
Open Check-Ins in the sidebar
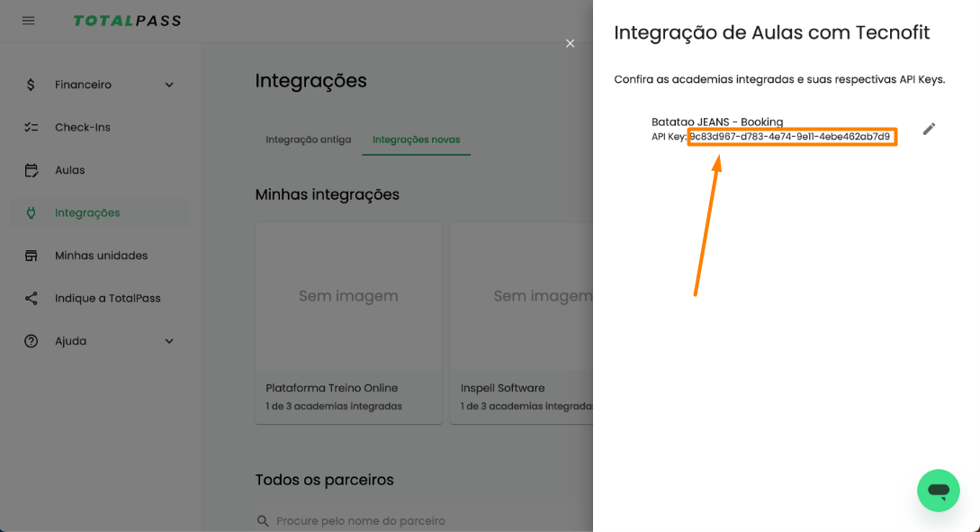100,127
